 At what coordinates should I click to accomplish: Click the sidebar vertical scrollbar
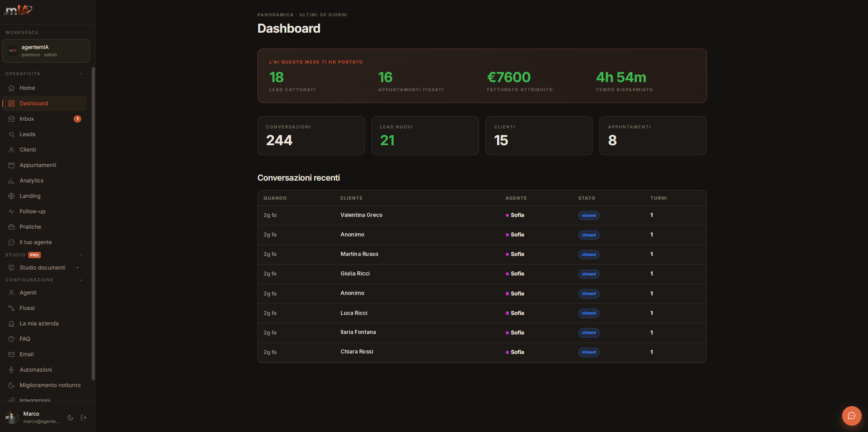(x=93, y=223)
